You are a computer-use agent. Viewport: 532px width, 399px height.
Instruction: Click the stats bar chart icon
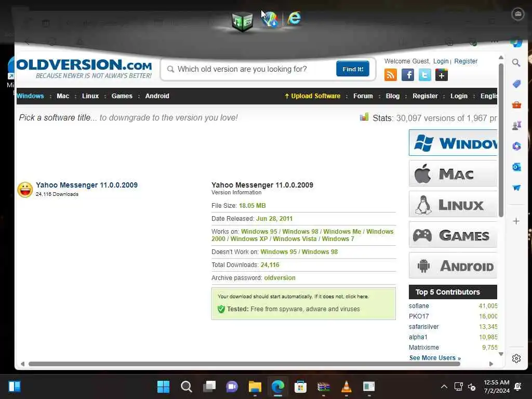click(x=364, y=117)
